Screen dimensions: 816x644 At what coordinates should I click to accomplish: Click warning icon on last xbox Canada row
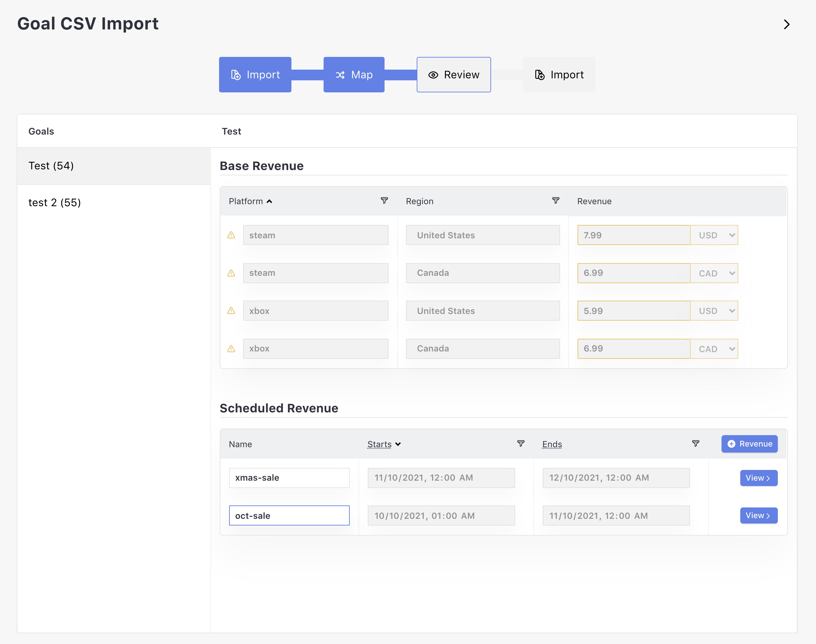[x=231, y=349]
